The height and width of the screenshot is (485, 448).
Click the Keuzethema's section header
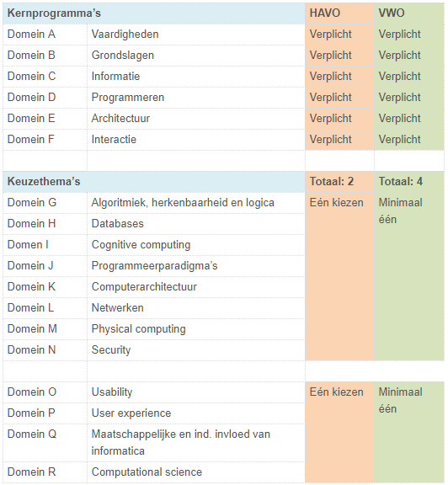pyautogui.click(x=154, y=182)
